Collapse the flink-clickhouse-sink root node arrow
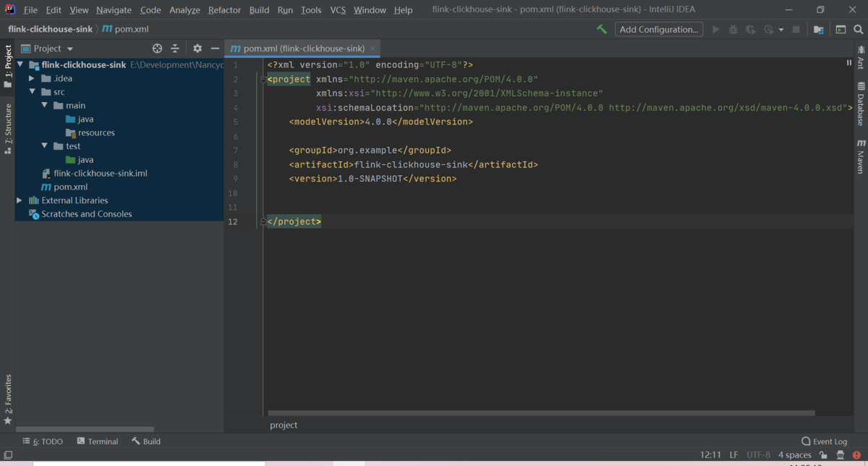This screenshot has height=466, width=868. click(20, 64)
